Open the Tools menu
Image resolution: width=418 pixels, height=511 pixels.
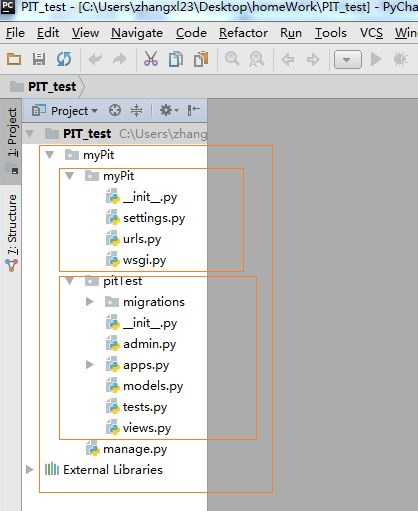pyautogui.click(x=331, y=33)
